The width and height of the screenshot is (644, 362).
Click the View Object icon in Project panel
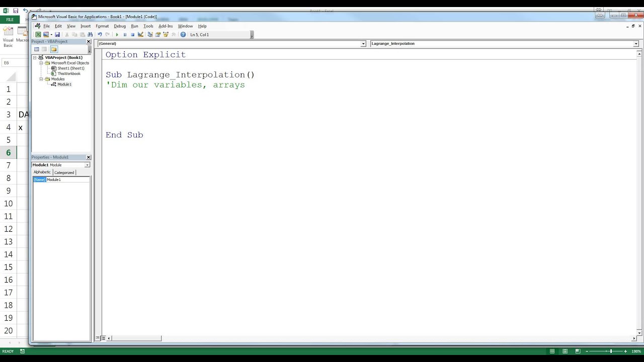[44, 49]
